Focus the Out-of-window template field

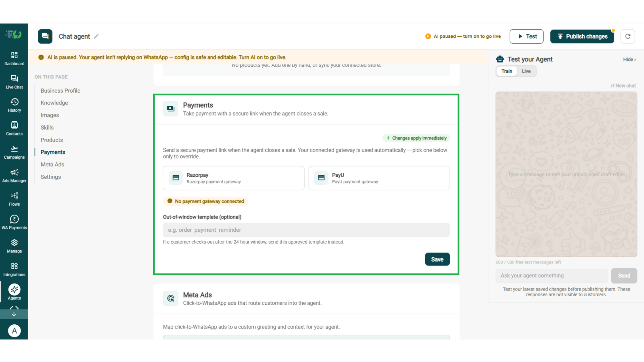click(x=306, y=230)
